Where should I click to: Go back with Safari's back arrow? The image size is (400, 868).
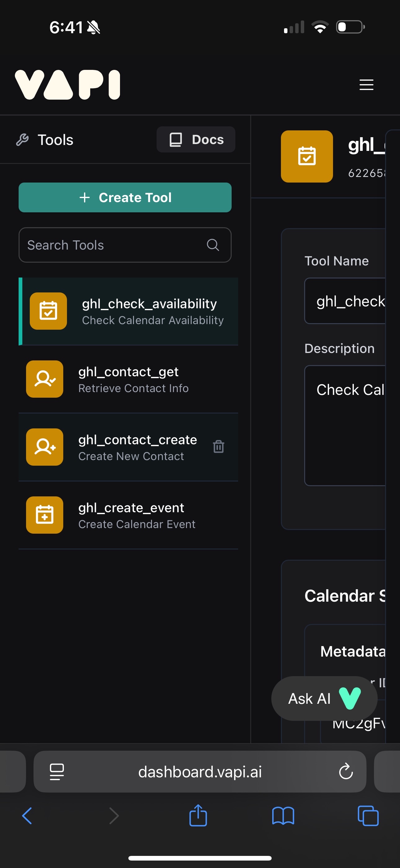(x=27, y=816)
